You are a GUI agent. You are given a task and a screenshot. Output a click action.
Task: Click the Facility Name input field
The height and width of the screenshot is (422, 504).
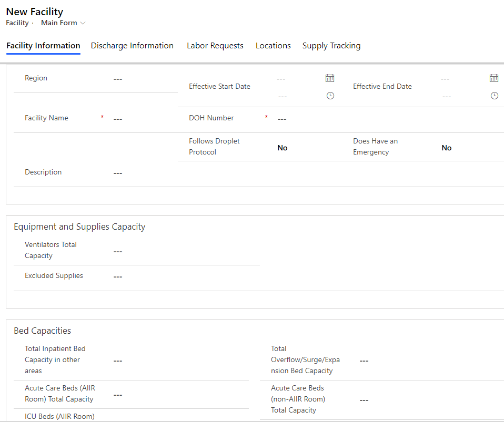pyautogui.click(x=145, y=119)
